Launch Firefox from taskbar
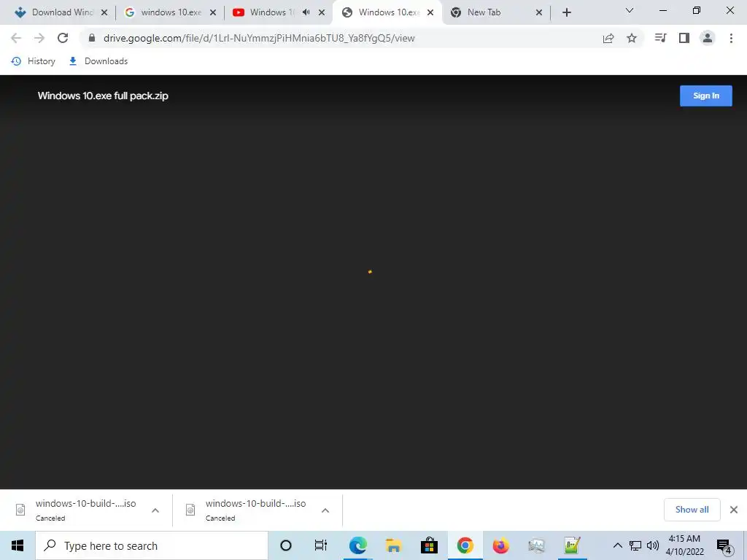The height and width of the screenshot is (560, 747). pos(500,545)
